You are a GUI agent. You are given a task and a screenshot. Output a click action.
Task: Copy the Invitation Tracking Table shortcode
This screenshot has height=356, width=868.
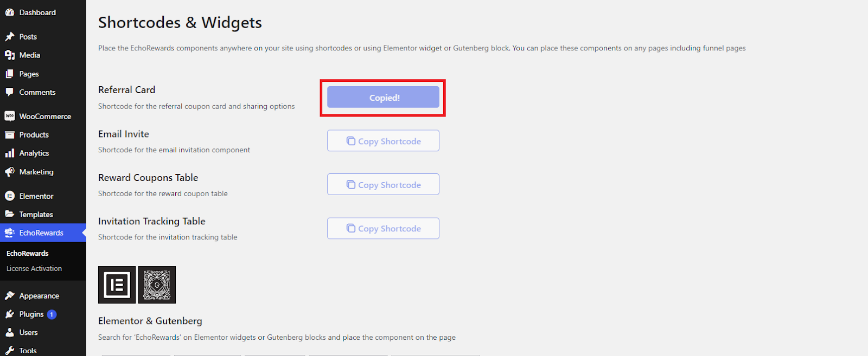point(383,229)
